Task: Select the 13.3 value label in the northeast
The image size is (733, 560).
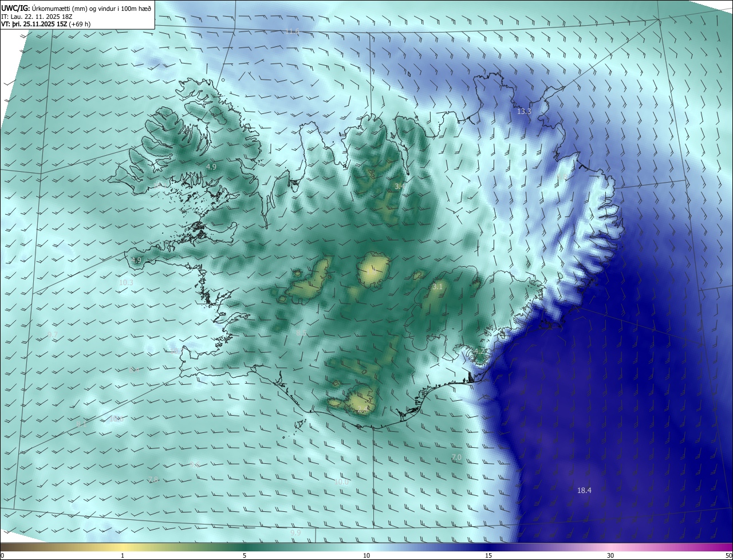Action: point(524,111)
